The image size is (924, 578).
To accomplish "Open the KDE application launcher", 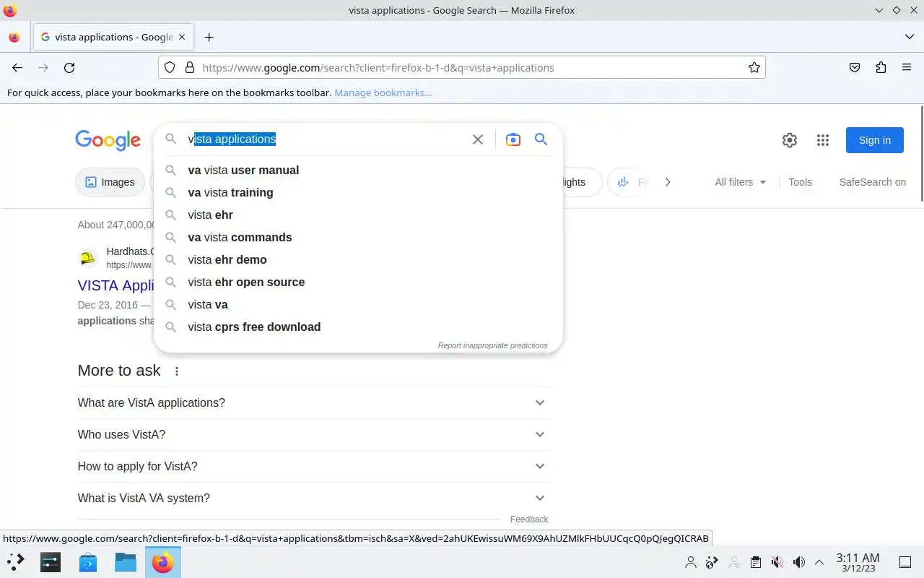I will 15,561.
